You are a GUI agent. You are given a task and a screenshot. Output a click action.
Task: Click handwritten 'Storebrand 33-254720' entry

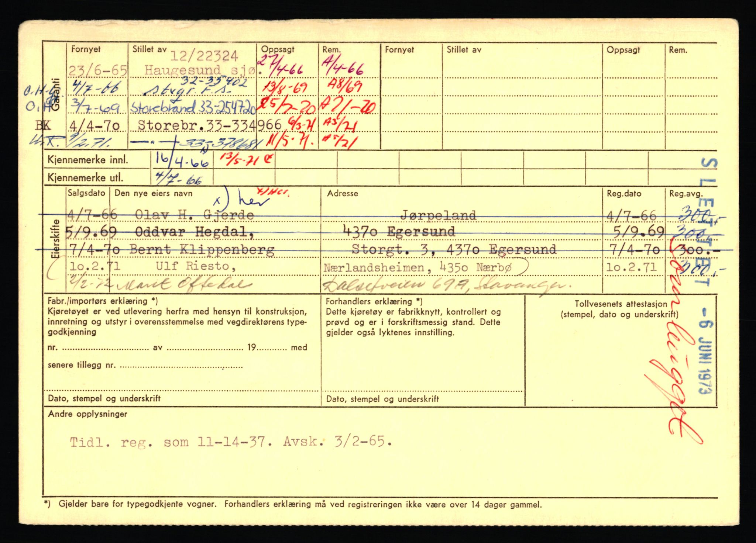193,107
